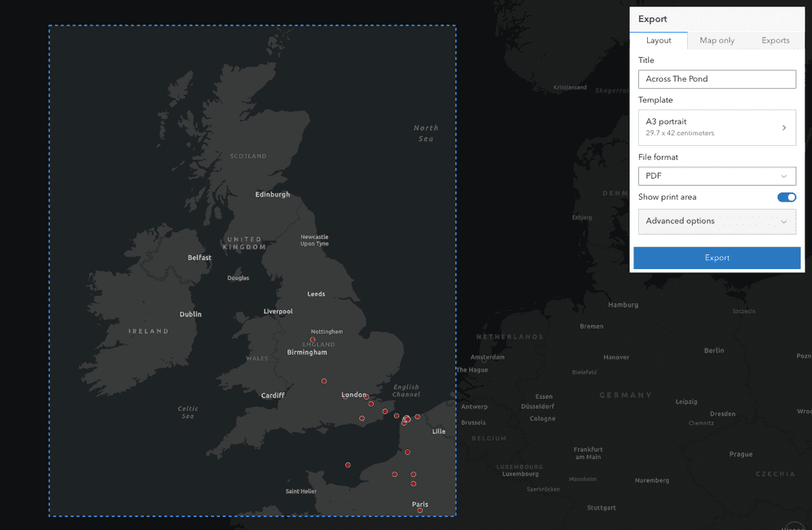Select the Layout tab
Viewport: 812px width, 530px height.
pos(659,41)
